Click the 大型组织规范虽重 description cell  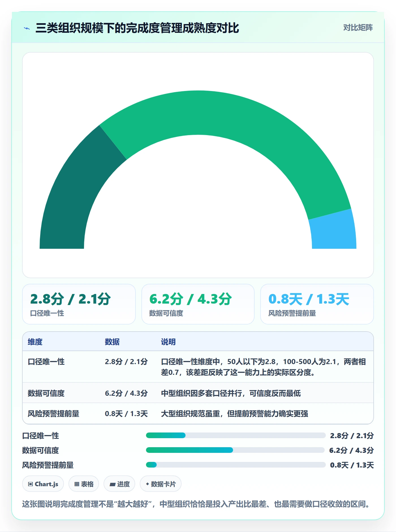(234, 414)
